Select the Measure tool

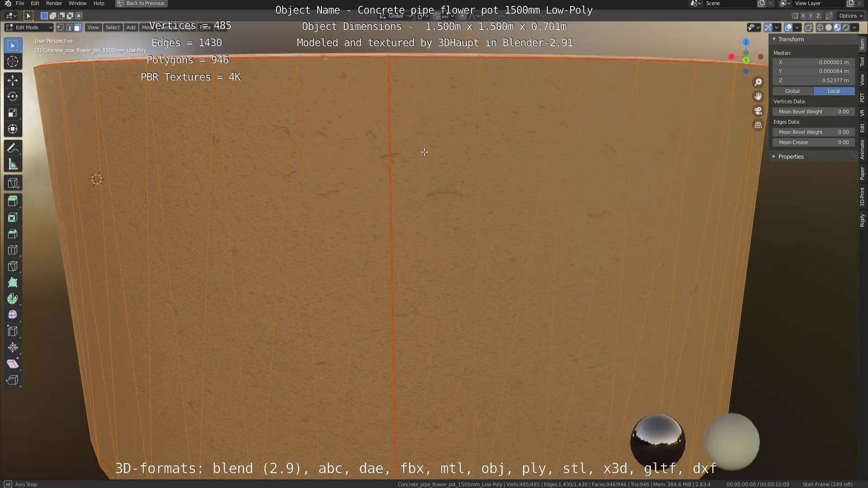coord(13,165)
